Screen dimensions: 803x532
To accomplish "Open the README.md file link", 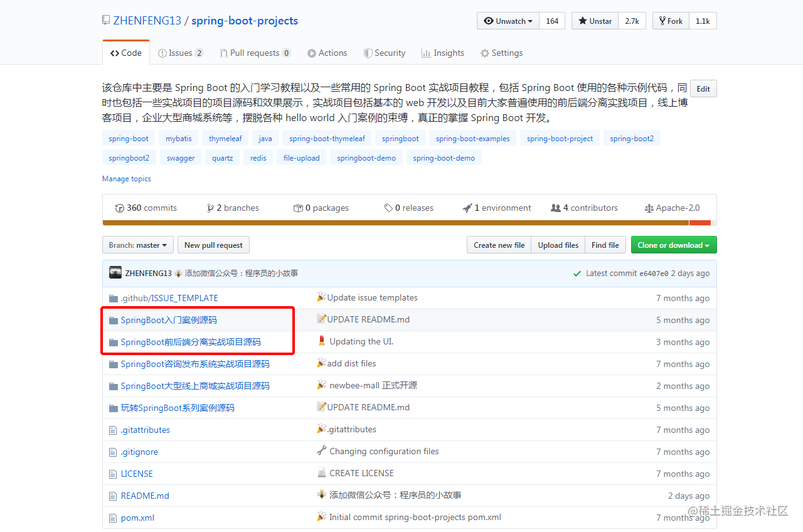I will click(145, 496).
